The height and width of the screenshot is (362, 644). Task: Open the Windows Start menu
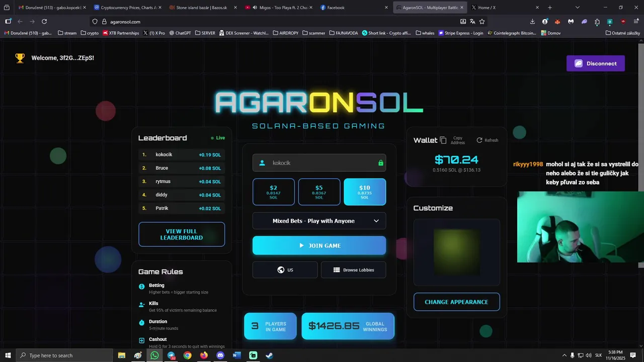(x=8, y=355)
